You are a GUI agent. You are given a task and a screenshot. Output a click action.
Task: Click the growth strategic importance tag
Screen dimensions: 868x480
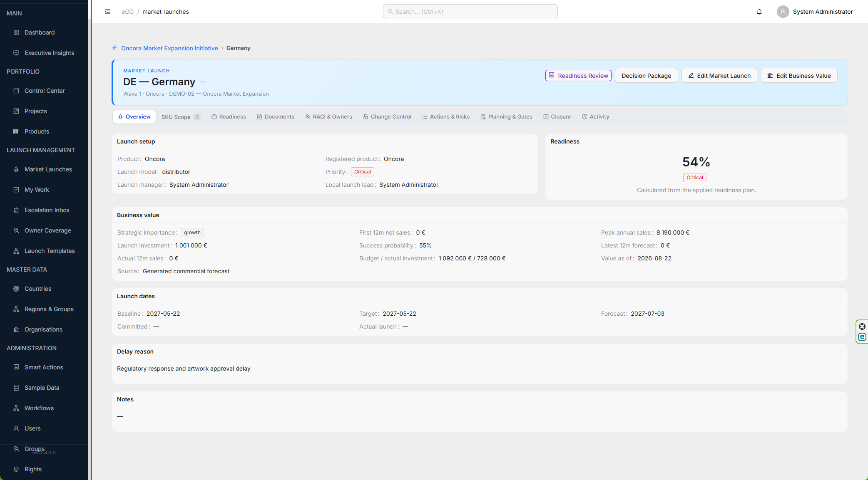[192, 233]
